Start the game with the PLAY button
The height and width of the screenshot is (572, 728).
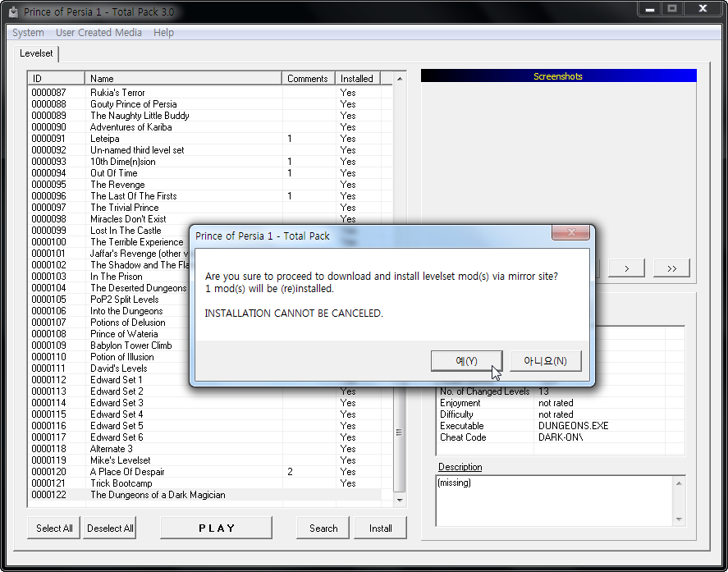[217, 529]
